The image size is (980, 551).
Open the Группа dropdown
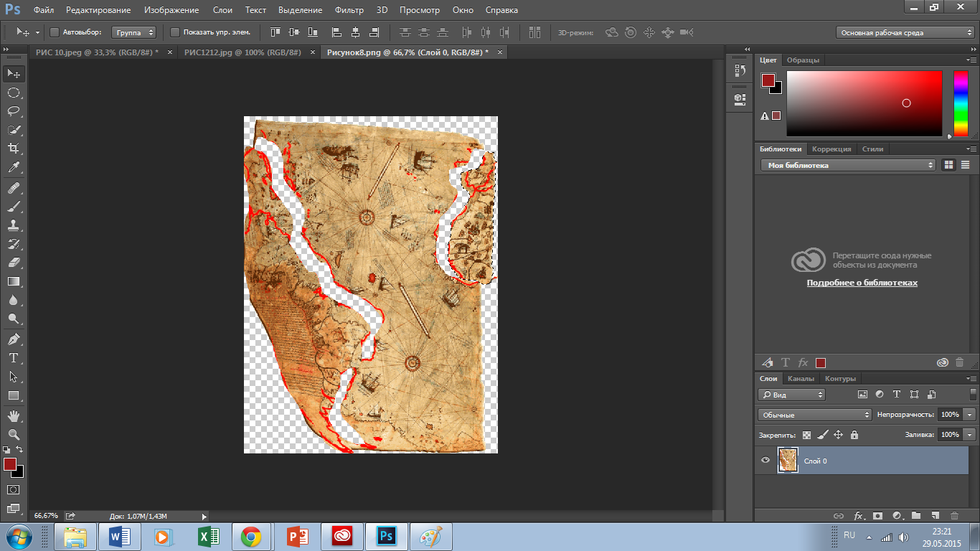(134, 32)
